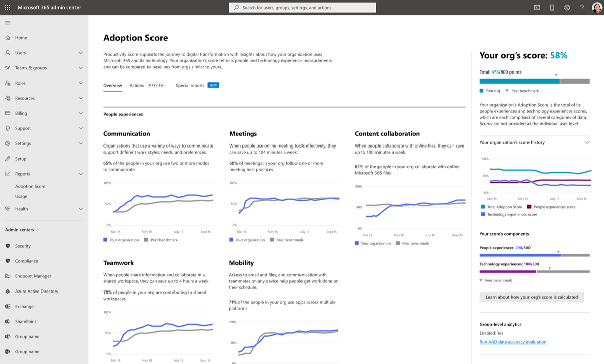Expand the Reports navigation section
The height and width of the screenshot is (364, 604).
pyautogui.click(x=81, y=173)
